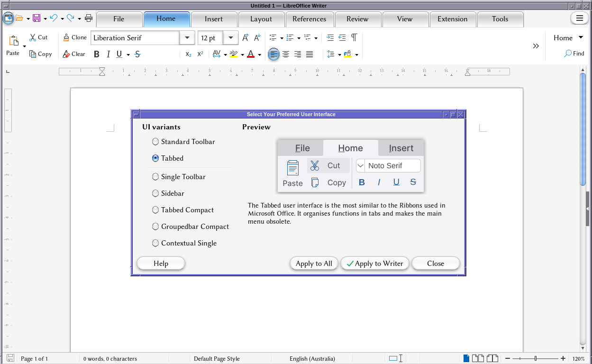The width and height of the screenshot is (592, 364).
Task: Open the References tab
Action: click(309, 19)
